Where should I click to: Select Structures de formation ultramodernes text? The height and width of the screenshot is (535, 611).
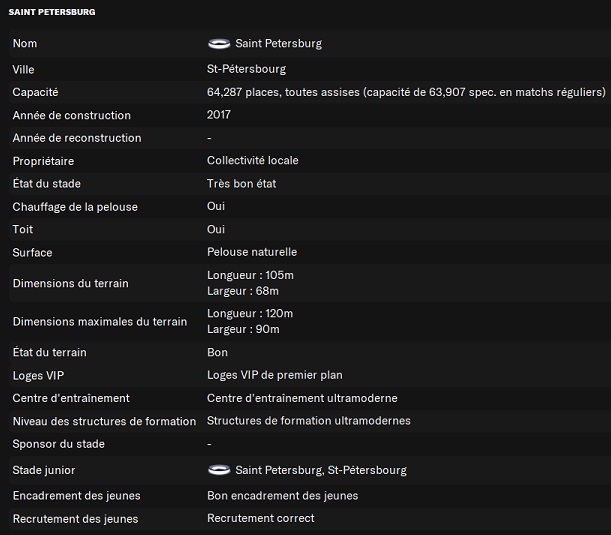(309, 422)
